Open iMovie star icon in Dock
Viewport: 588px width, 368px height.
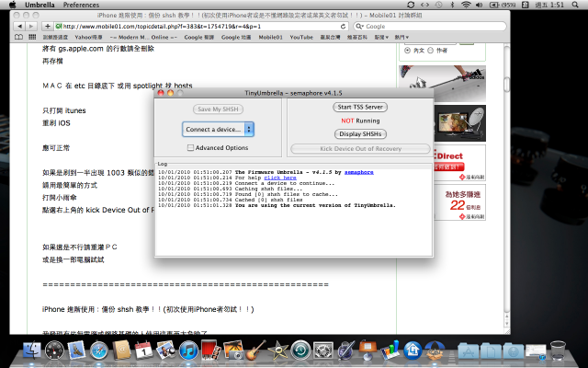point(277,350)
